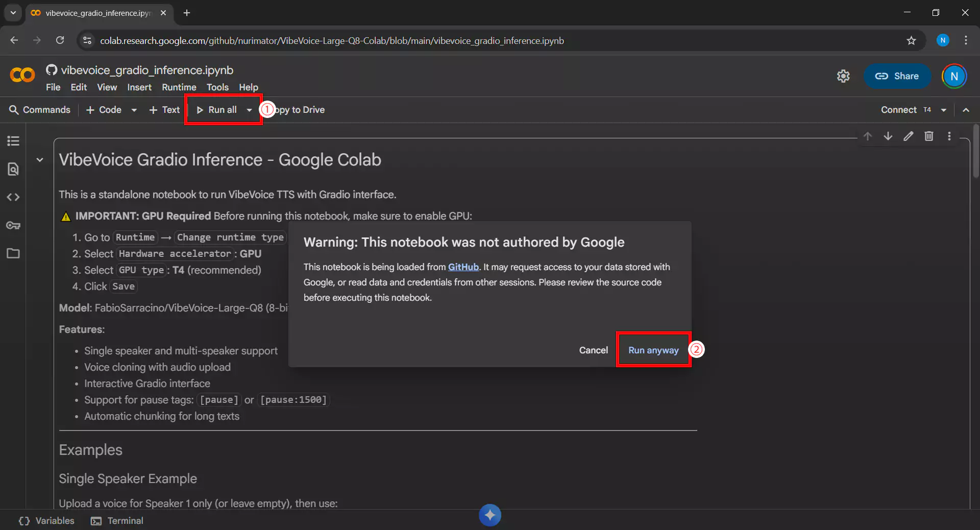Screen dimensions: 980x530
Task: Open the code snippets panel
Action: [13, 198]
